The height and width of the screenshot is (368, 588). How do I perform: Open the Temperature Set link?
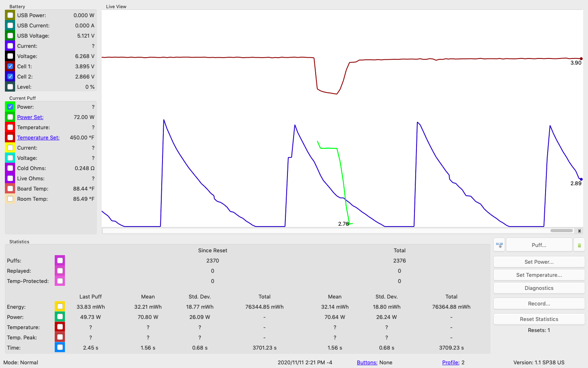point(38,137)
